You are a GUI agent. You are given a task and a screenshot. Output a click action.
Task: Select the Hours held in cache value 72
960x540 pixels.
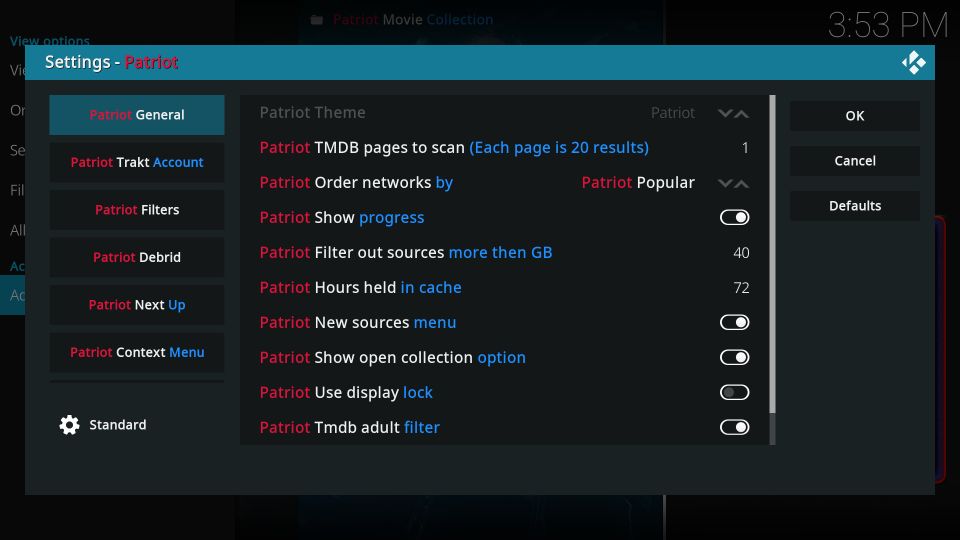click(x=741, y=287)
